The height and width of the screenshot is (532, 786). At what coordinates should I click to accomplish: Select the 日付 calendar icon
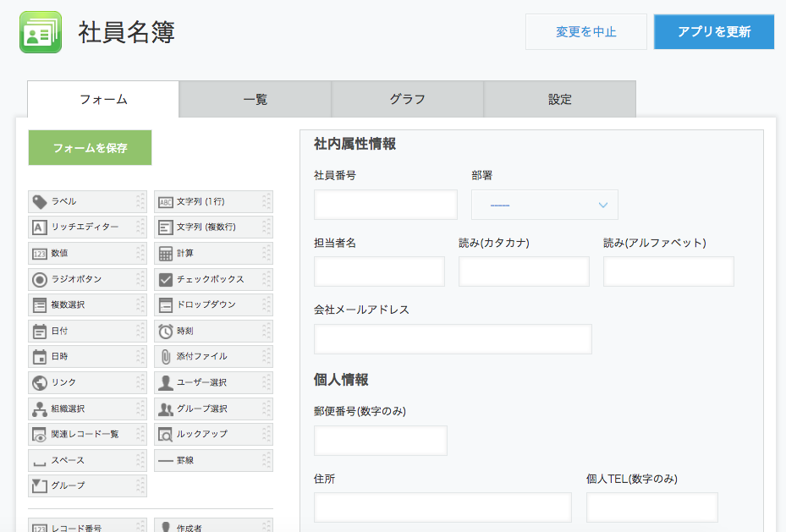click(40, 331)
